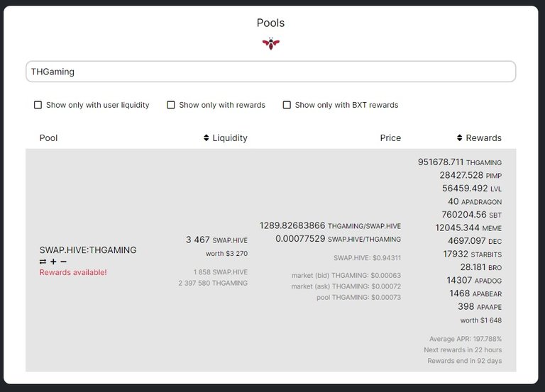Click the search field containing THGaming
The width and height of the screenshot is (545, 392).
click(x=271, y=72)
